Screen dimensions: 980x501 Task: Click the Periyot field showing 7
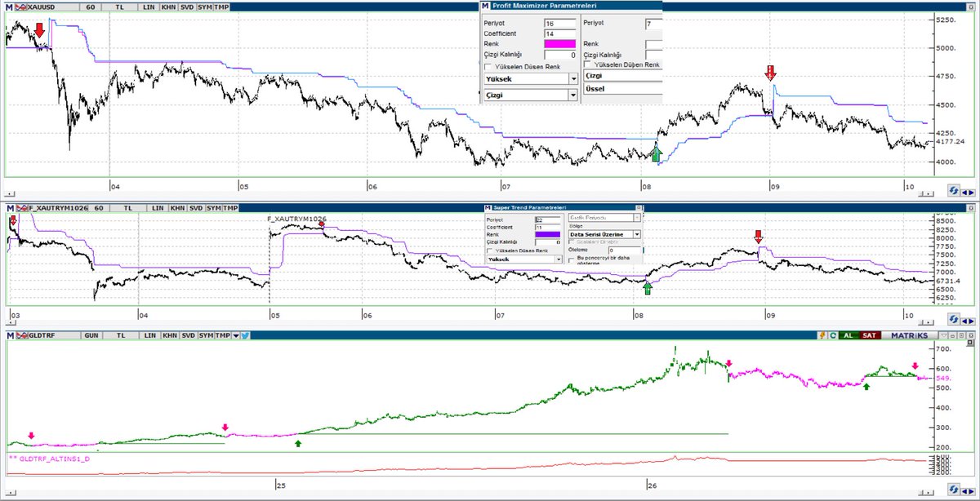[653, 24]
